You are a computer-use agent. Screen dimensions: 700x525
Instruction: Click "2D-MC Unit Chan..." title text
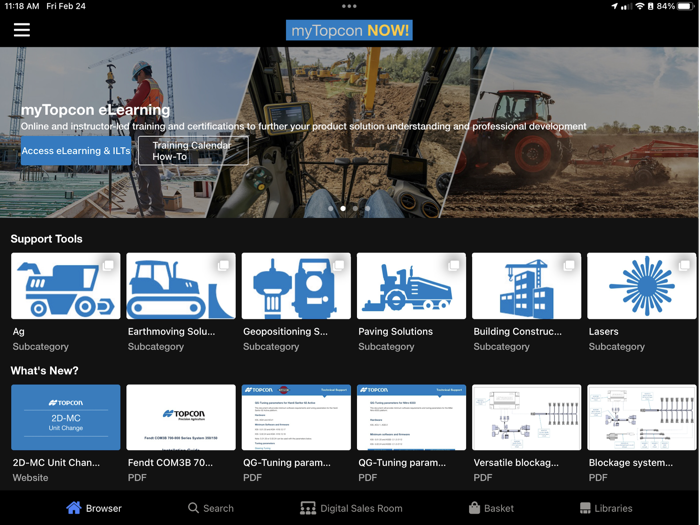(56, 463)
